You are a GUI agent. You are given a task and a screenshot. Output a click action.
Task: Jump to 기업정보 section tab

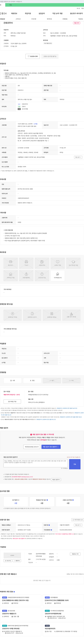(80, 19)
